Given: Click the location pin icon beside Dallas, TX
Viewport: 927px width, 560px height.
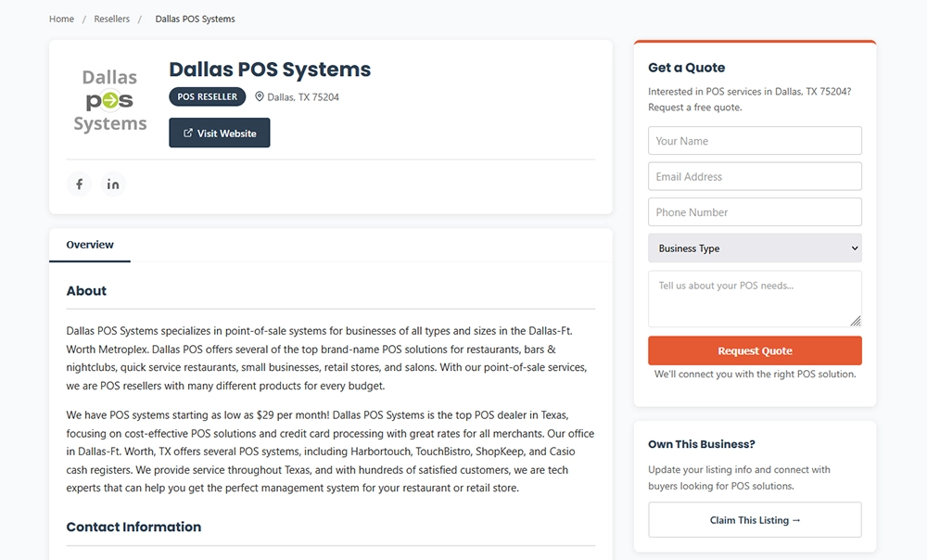Looking at the screenshot, I should click(259, 96).
